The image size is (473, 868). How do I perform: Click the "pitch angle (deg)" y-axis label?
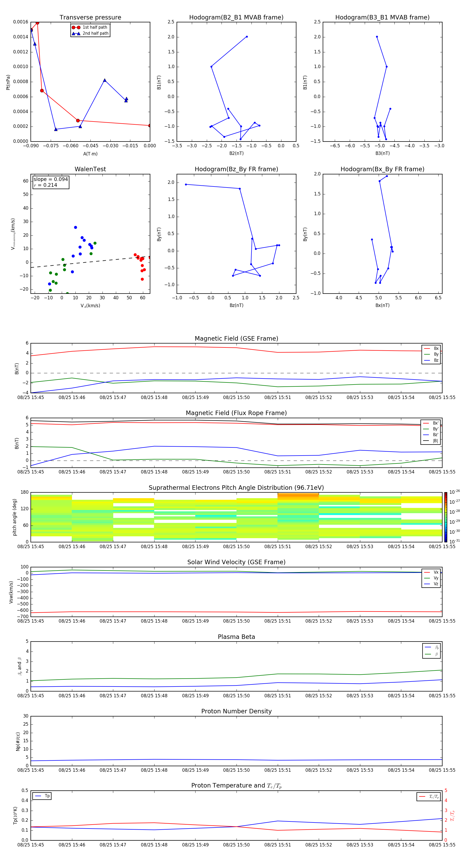tap(14, 517)
